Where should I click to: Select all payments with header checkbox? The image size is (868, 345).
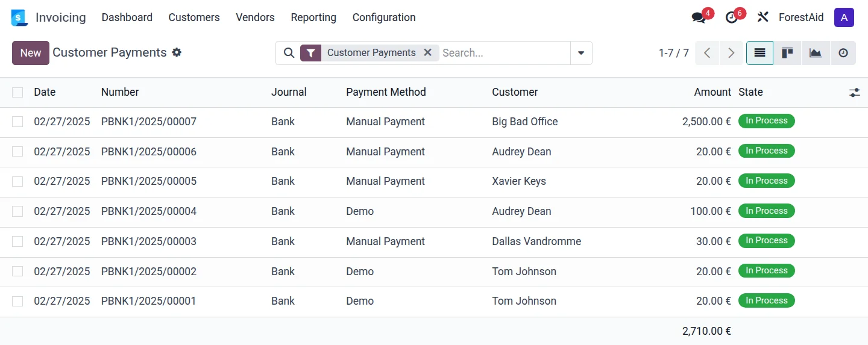(x=17, y=92)
